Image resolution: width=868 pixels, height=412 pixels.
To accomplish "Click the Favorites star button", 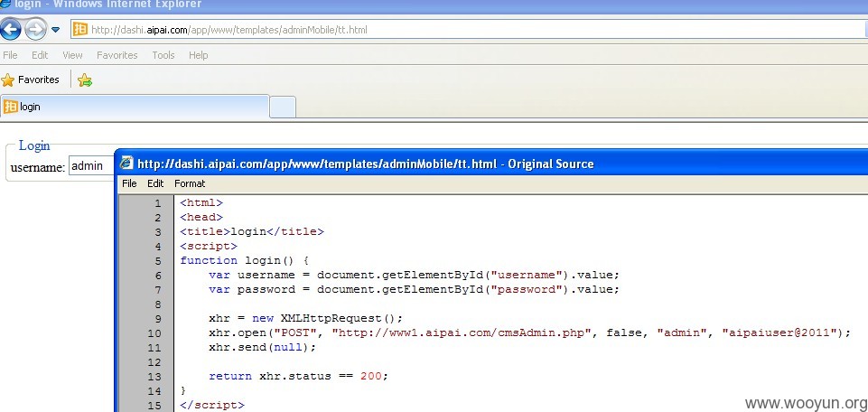I will [x=31, y=80].
